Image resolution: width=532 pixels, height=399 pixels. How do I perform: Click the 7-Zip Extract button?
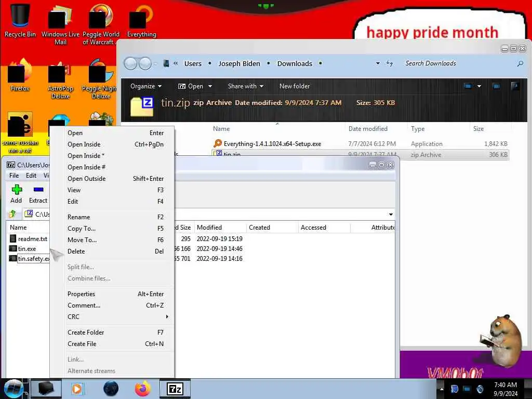tap(38, 194)
